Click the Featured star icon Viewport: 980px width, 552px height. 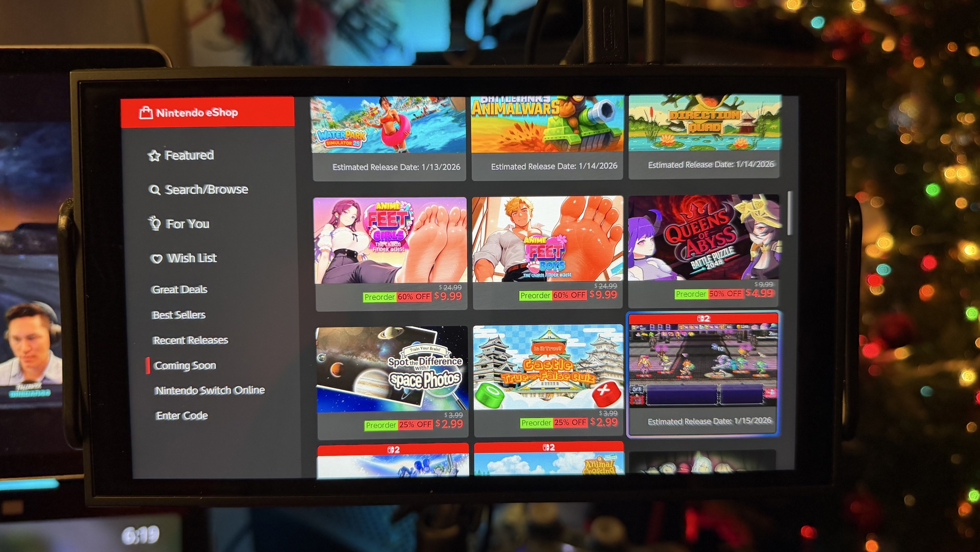154,156
